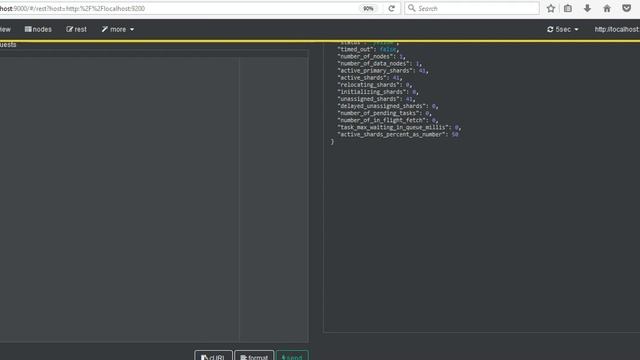Select the "task_max_waiting_in_queue_millis" line
Screen dimensions: 640x360
[x=399, y=127]
